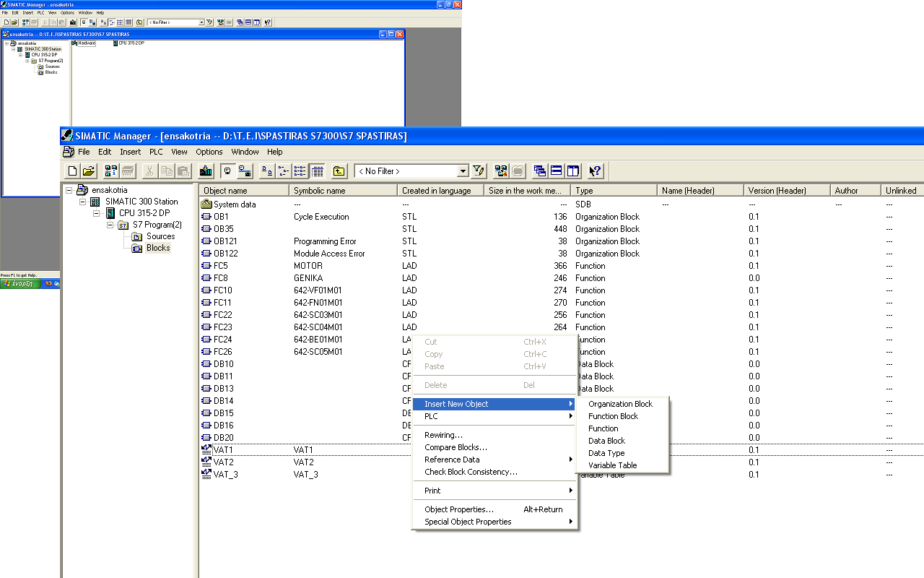The height and width of the screenshot is (578, 924).
Task: Collapse the ensakotria project node
Action: [69, 190]
